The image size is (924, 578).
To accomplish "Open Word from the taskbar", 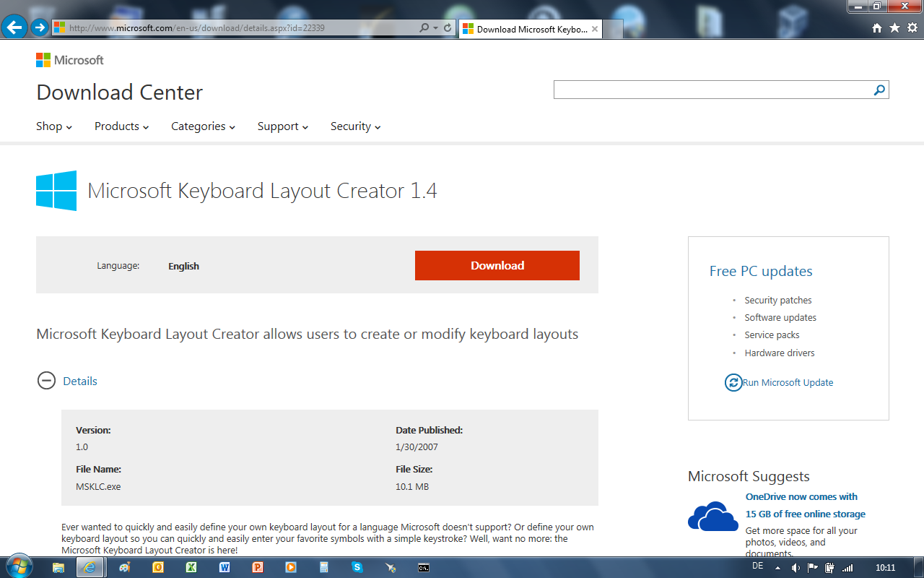I will (x=225, y=567).
